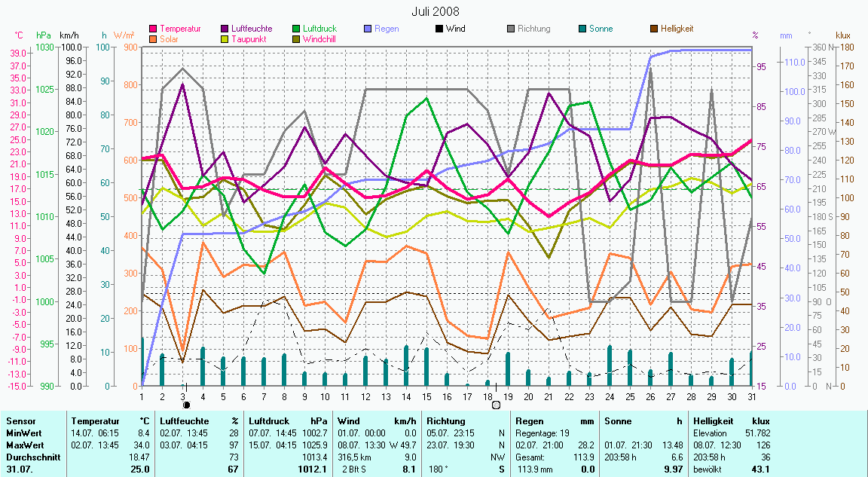The width and height of the screenshot is (868, 477).
Task: Click the MaxWert row label
Action: point(23,445)
